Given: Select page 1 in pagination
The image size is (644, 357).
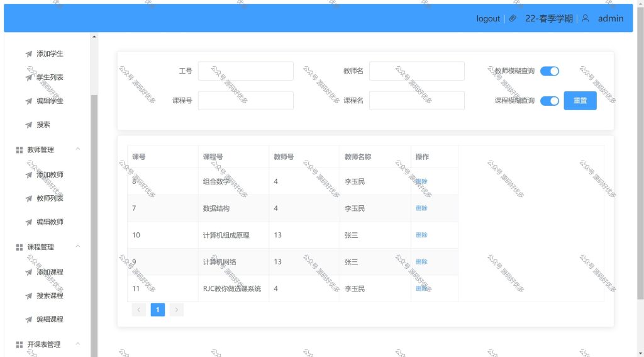Looking at the screenshot, I should [158, 310].
